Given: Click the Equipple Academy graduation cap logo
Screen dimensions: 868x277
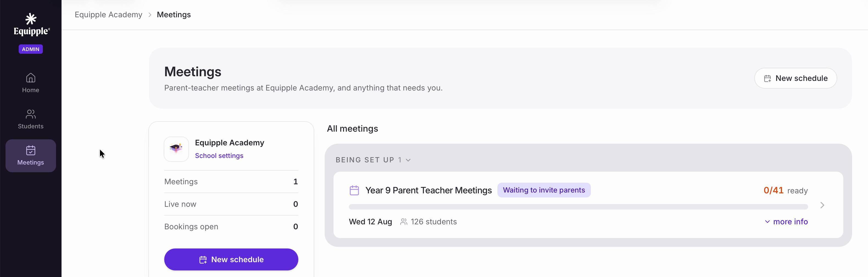Looking at the screenshot, I should pos(176,149).
